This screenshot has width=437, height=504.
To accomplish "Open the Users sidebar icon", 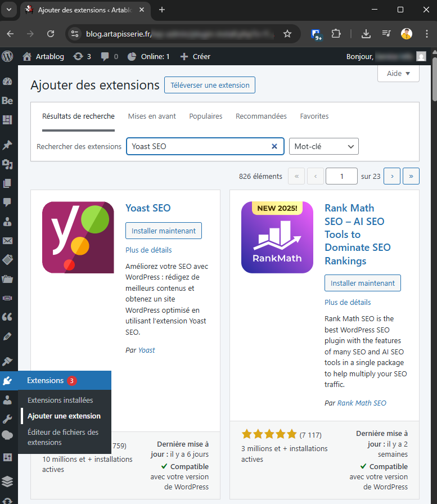I will [x=7, y=400].
